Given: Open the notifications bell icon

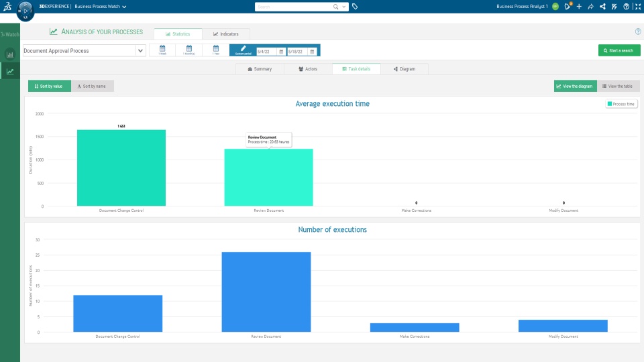Looking at the screenshot, I should (x=568, y=6).
